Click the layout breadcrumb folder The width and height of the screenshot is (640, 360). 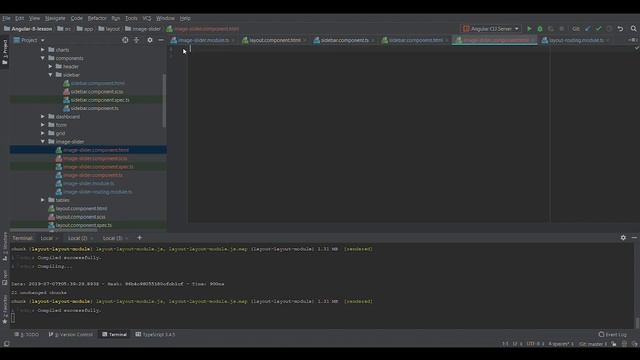pos(109,29)
